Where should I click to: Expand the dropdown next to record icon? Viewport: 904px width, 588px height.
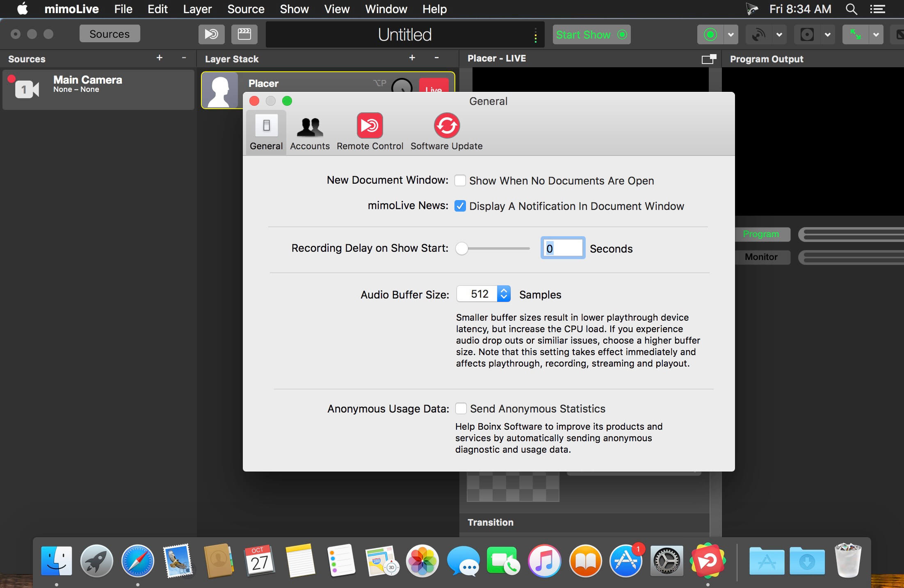(x=731, y=34)
